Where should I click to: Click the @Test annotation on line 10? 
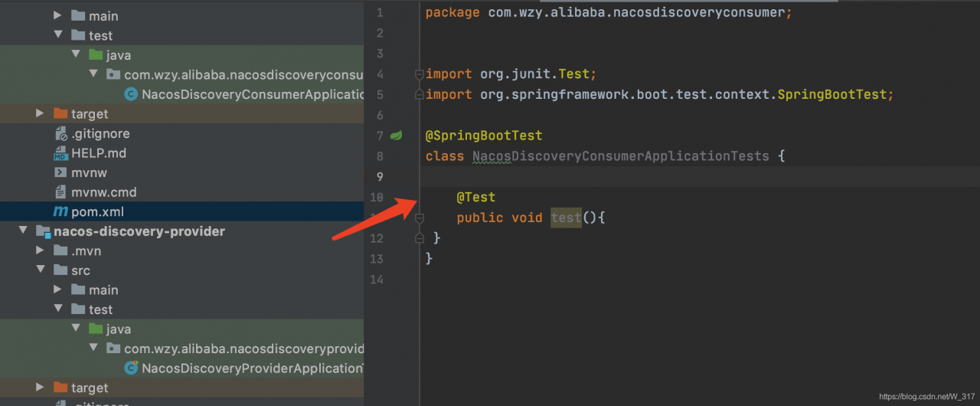[x=476, y=198]
